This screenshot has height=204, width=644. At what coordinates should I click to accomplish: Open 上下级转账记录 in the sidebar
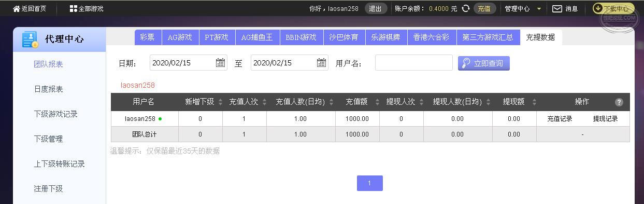60,164
